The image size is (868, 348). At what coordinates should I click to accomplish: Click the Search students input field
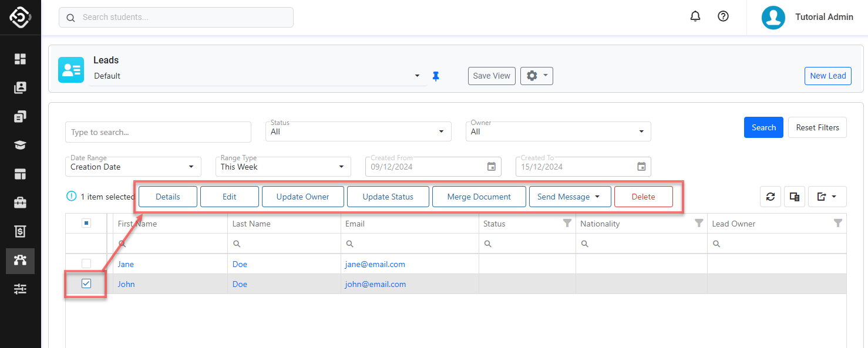176,18
